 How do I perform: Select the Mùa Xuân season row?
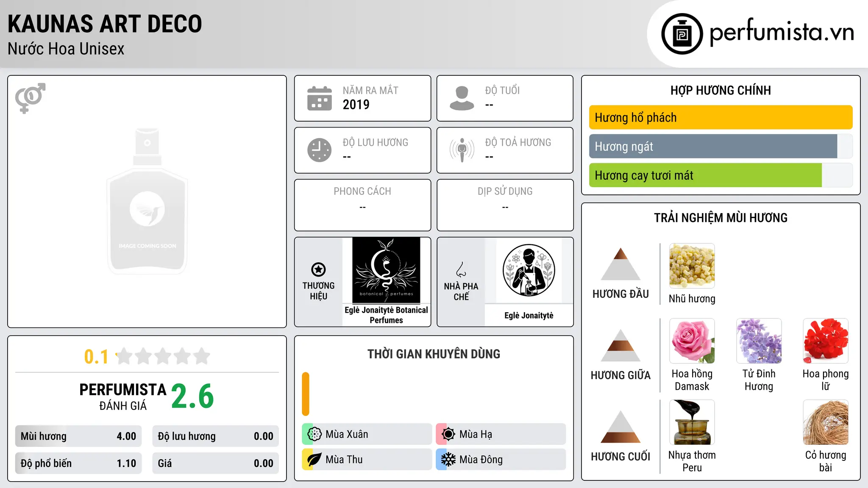click(x=367, y=434)
